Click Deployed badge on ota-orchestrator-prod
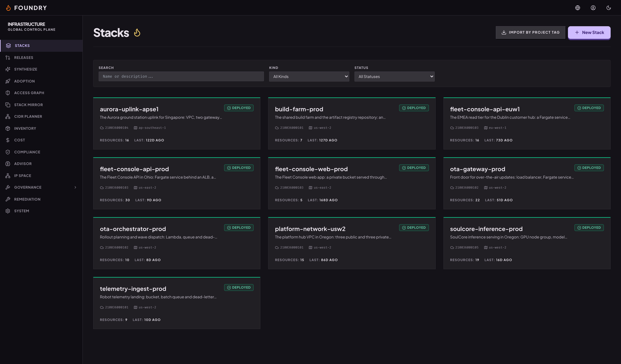This screenshot has width=621, height=364. pos(239,228)
